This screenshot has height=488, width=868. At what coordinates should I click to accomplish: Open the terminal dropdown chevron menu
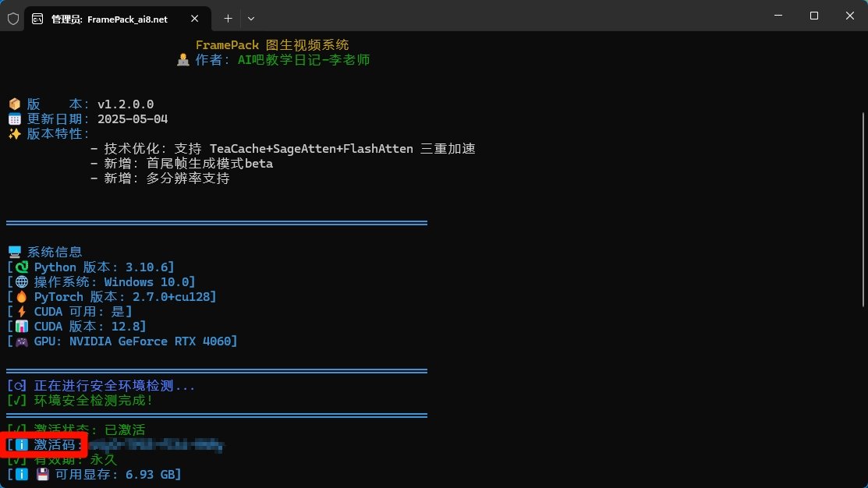click(250, 18)
